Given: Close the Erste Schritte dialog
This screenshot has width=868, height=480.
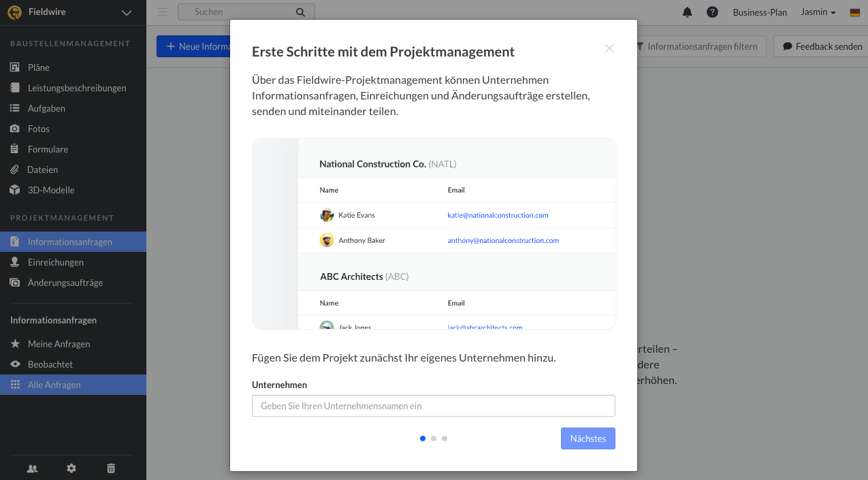Looking at the screenshot, I should [609, 48].
